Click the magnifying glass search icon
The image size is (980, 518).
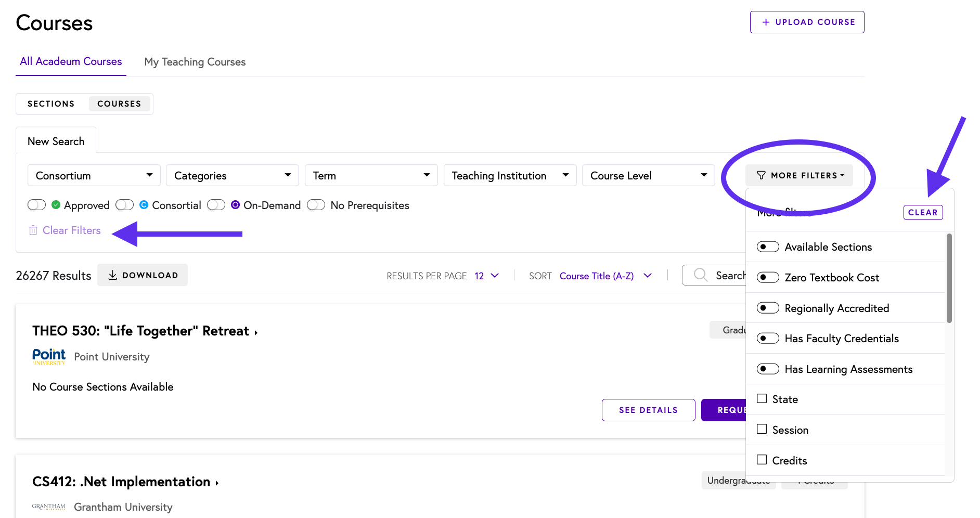tap(701, 275)
